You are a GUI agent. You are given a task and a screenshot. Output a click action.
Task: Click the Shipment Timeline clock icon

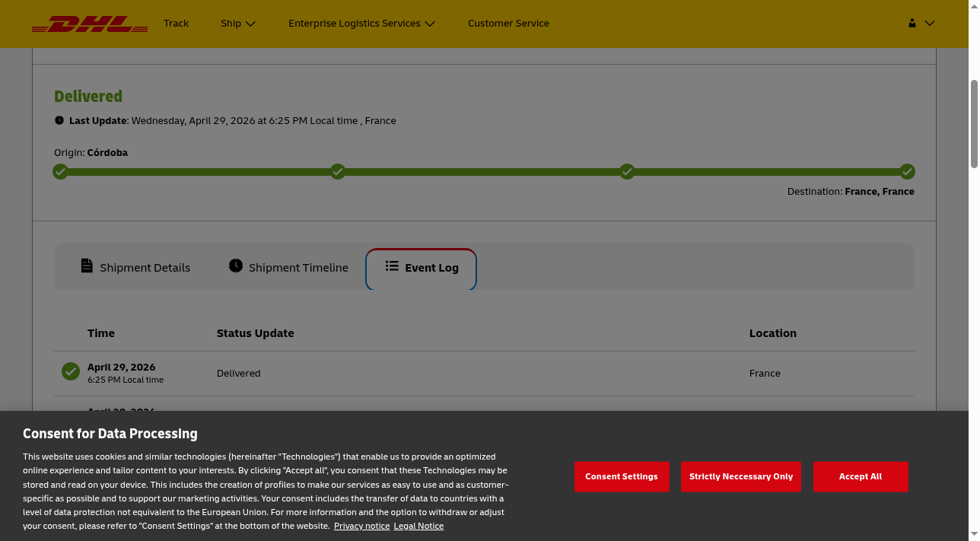tap(236, 266)
